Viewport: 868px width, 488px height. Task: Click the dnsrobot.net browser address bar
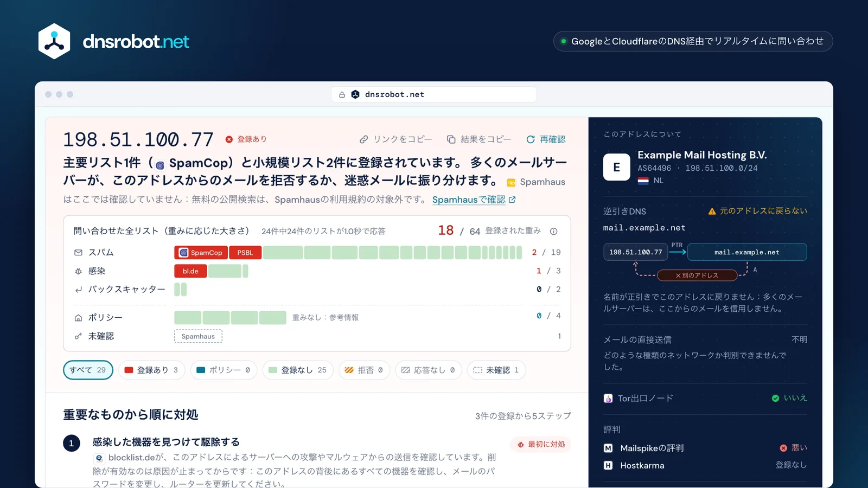click(434, 94)
